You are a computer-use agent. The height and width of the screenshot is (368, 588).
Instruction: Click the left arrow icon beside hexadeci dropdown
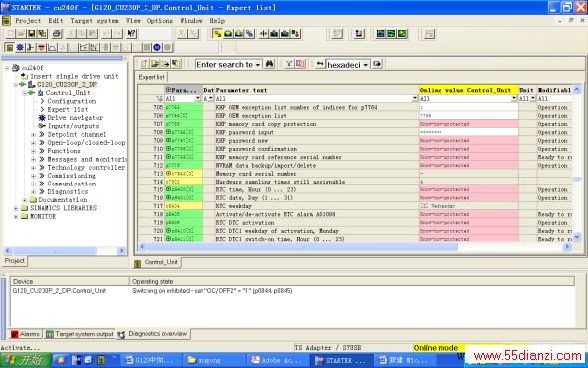click(320, 64)
